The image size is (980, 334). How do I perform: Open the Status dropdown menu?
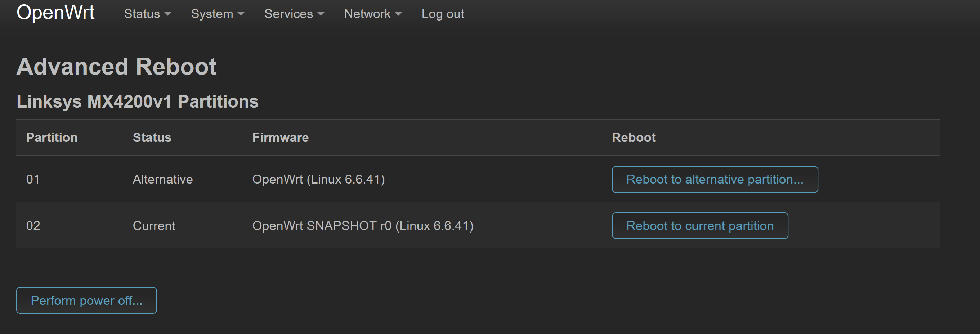tap(147, 14)
